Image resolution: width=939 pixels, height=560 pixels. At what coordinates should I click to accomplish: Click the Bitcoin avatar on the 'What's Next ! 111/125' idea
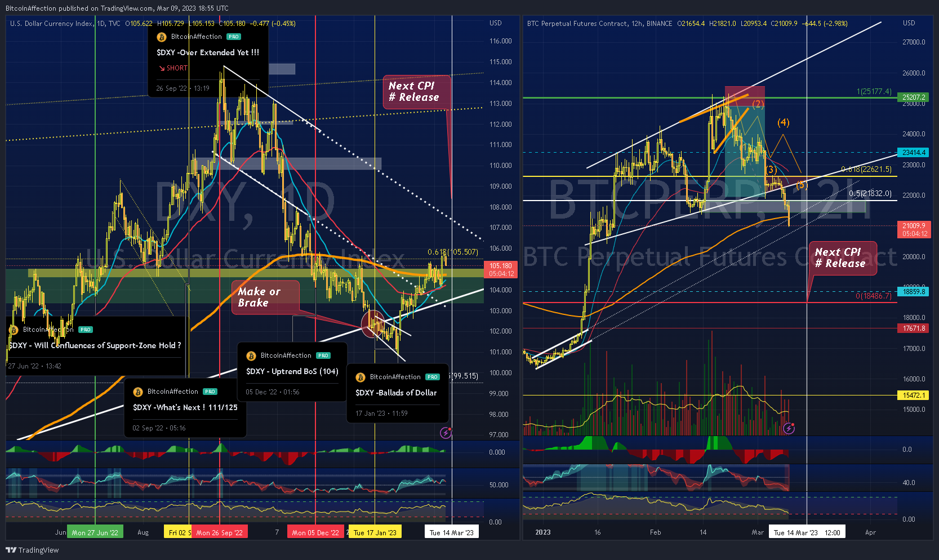(138, 392)
